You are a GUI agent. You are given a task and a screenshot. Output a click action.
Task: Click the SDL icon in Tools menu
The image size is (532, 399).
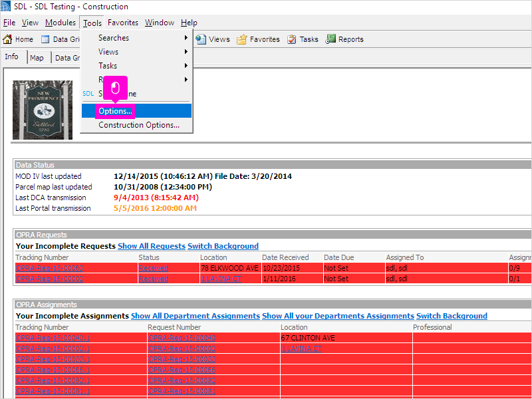tap(88, 94)
